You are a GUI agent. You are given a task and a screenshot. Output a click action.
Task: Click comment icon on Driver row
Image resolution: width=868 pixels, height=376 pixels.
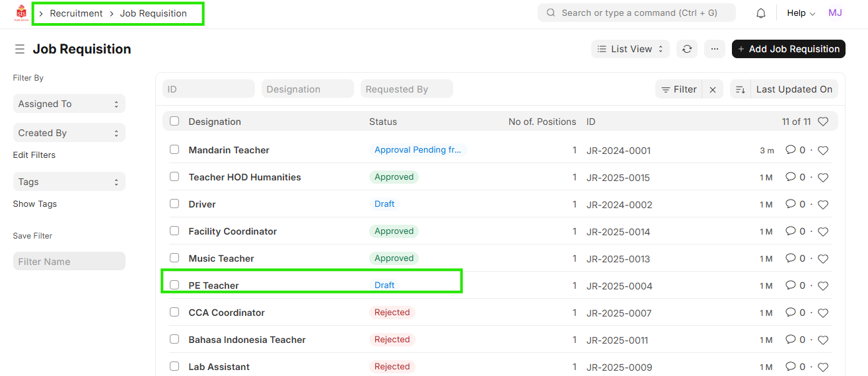pyautogui.click(x=790, y=205)
